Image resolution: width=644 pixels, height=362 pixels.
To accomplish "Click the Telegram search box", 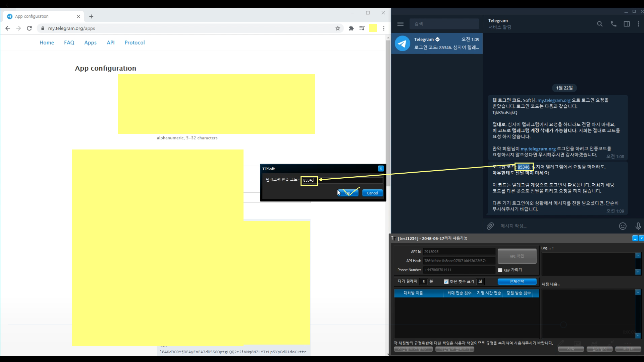I will pos(444,24).
